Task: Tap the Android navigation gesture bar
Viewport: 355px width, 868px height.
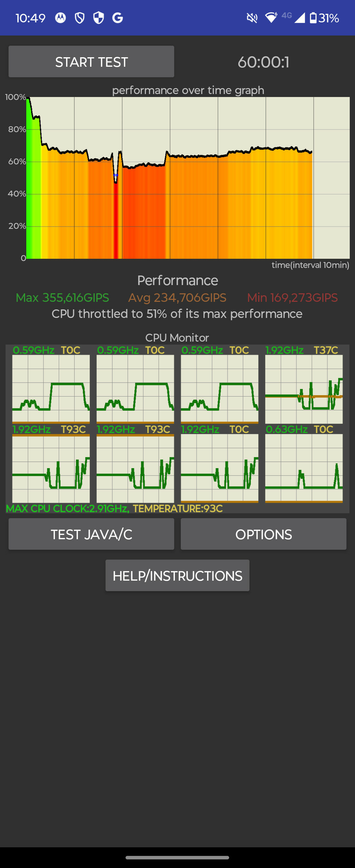Action: (x=177, y=857)
